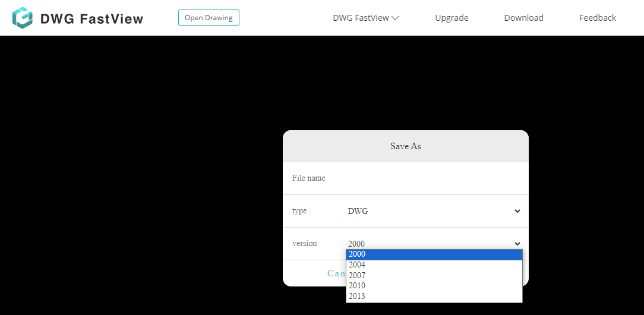Go to the Upgrade page
The width and height of the screenshot is (644, 315).
coord(452,18)
